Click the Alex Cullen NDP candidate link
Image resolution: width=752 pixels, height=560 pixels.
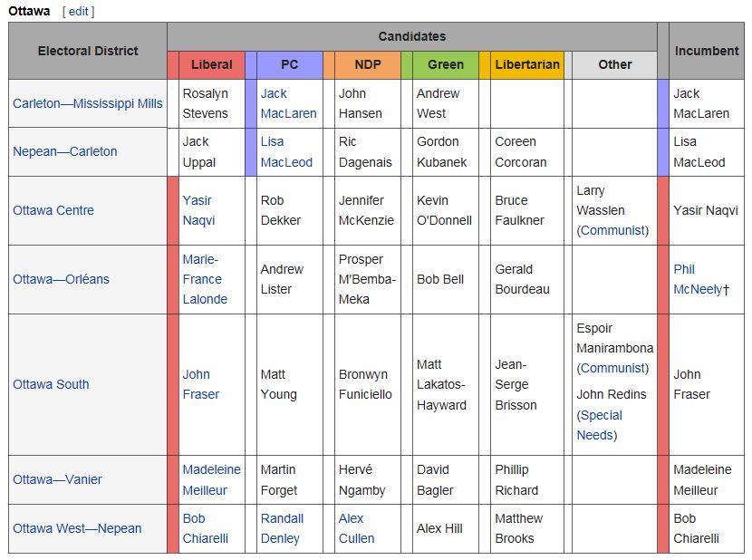click(356, 528)
